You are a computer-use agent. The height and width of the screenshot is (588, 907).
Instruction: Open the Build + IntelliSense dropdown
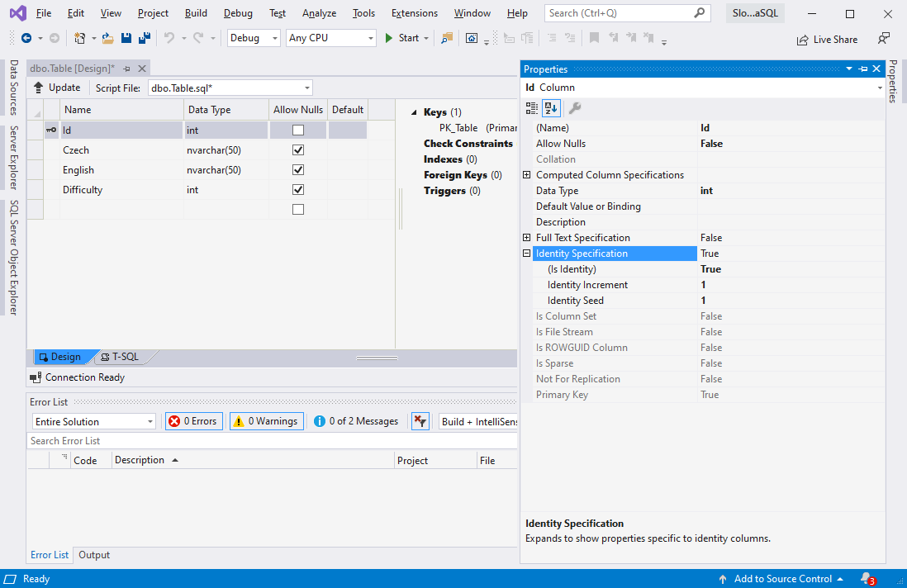(x=477, y=421)
